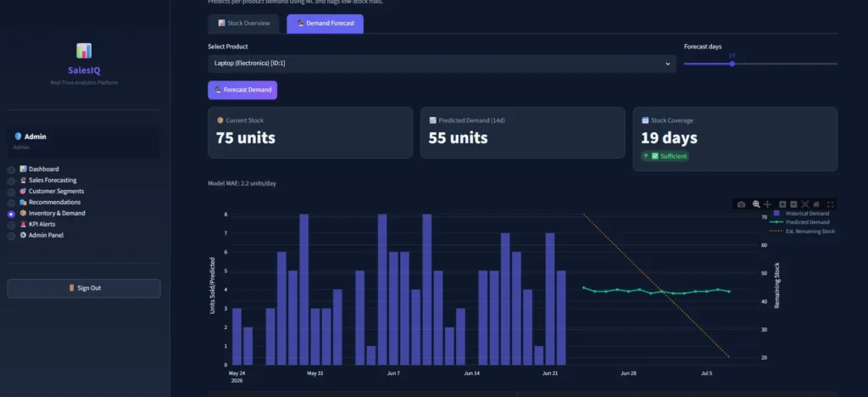This screenshot has width=868, height=397.
Task: Download chart as PNG with camera icon
Action: pyautogui.click(x=741, y=204)
